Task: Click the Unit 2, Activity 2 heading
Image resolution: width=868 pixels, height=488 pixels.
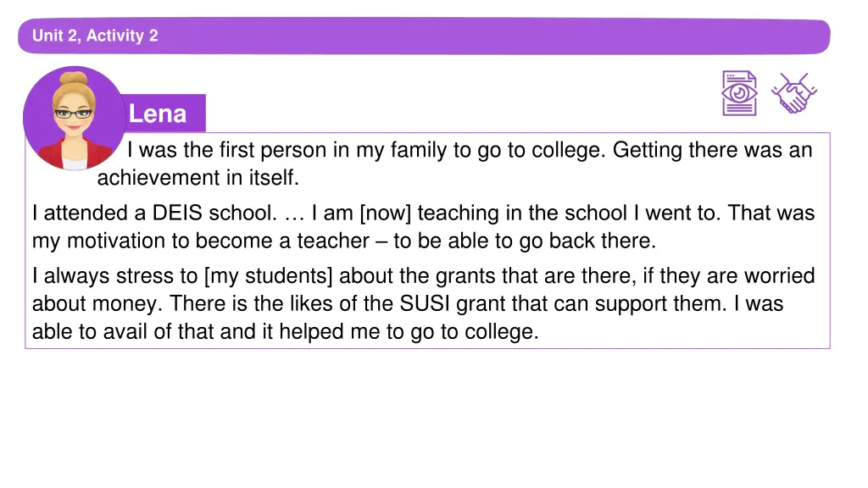Action: click(95, 36)
